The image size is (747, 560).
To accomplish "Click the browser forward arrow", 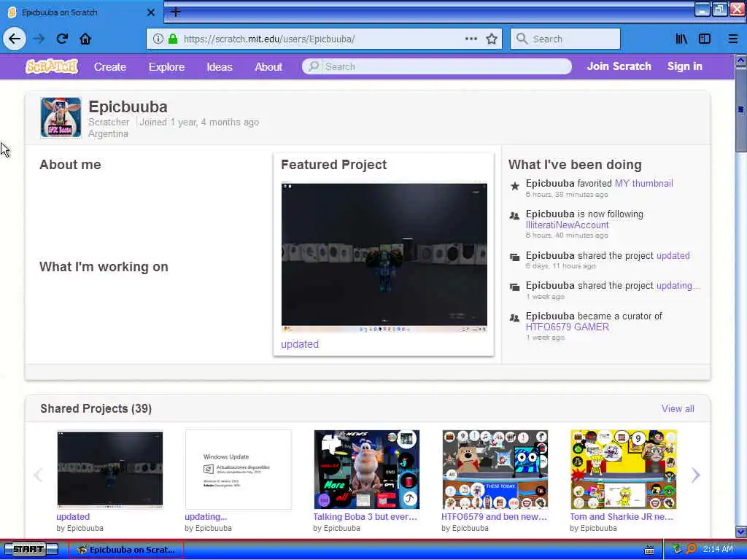I will tap(39, 39).
